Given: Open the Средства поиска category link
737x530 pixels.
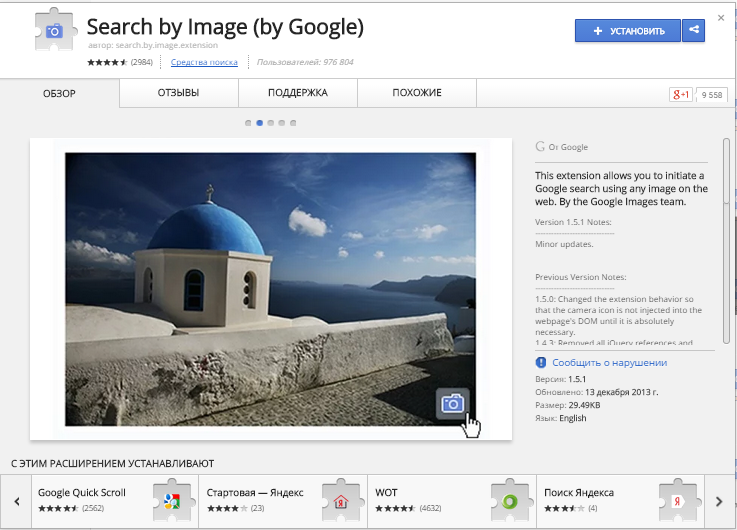Looking at the screenshot, I should click(204, 62).
